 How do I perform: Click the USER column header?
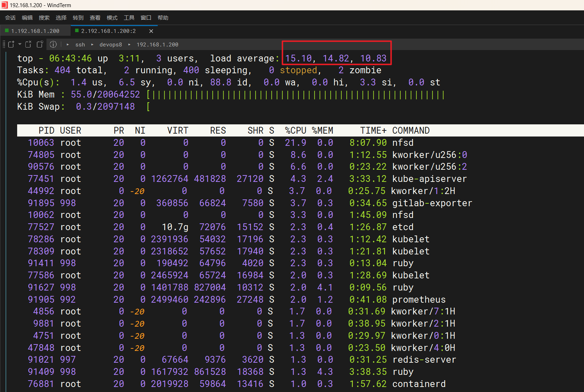70,130
